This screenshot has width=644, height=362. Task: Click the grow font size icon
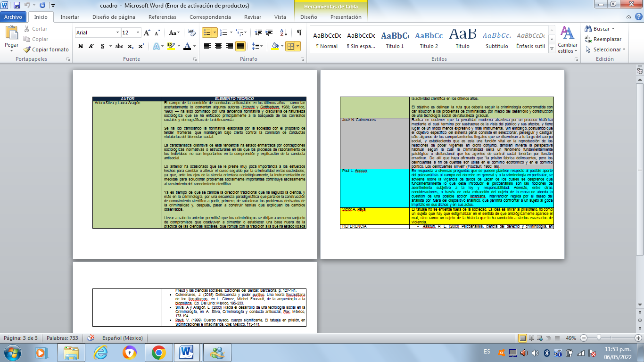(147, 33)
